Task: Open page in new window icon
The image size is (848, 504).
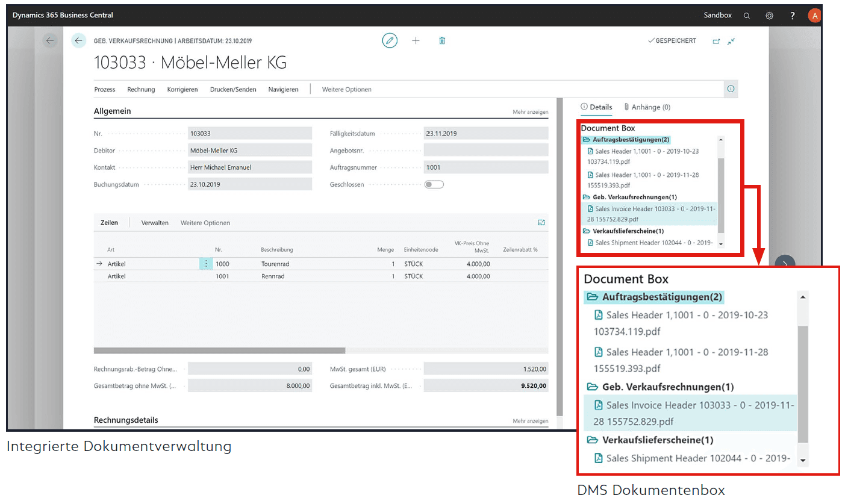Action: coord(716,41)
